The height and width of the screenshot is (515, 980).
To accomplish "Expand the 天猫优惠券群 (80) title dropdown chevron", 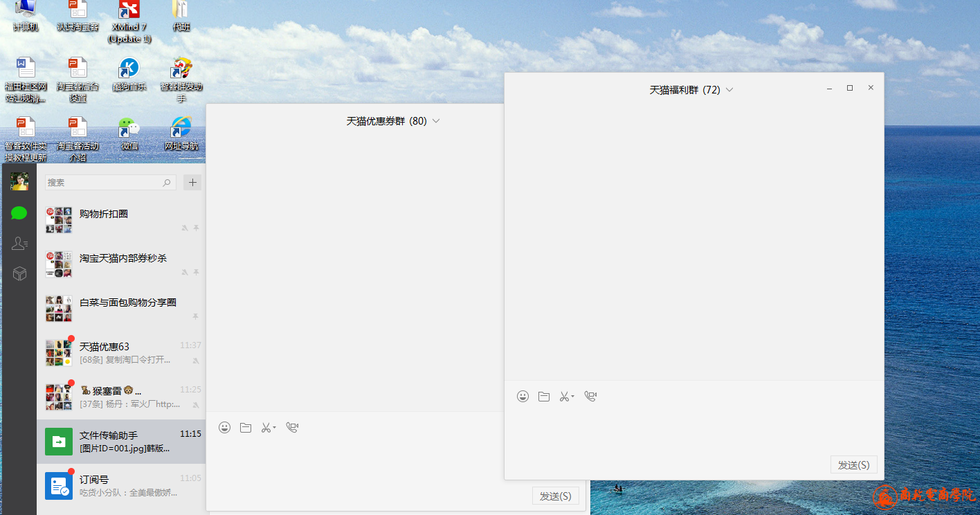I will pyautogui.click(x=435, y=121).
